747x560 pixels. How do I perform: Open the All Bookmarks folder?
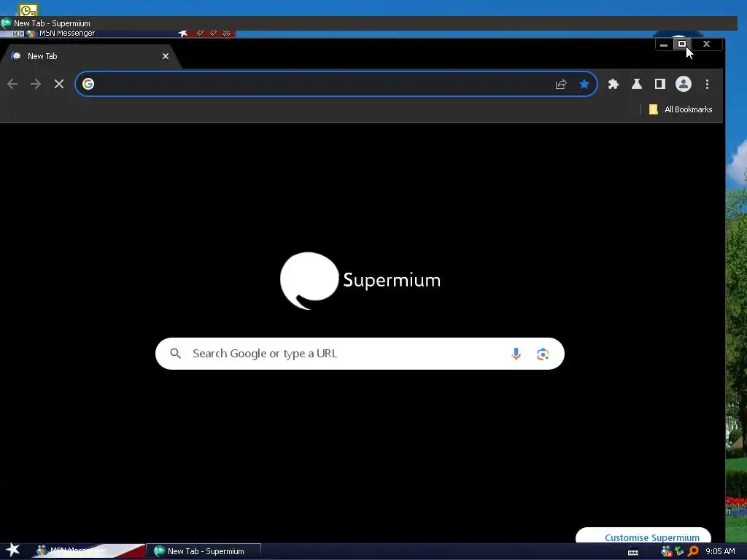(x=681, y=109)
